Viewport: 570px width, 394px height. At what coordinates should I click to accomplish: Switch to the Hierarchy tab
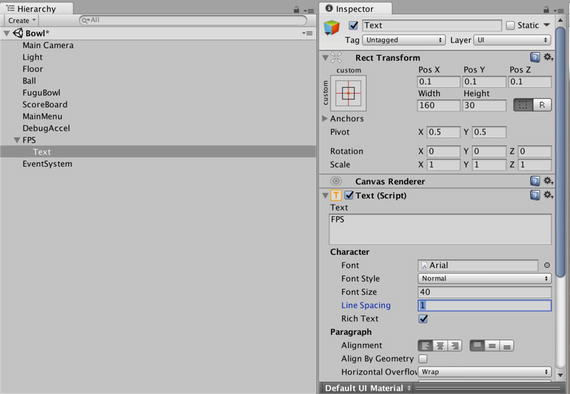point(36,9)
